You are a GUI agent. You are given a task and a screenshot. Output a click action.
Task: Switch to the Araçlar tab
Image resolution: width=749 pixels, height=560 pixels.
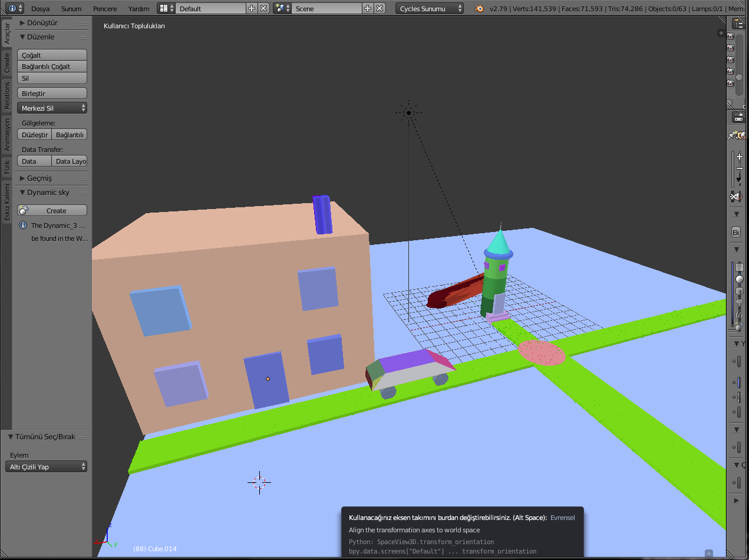coord(6,33)
